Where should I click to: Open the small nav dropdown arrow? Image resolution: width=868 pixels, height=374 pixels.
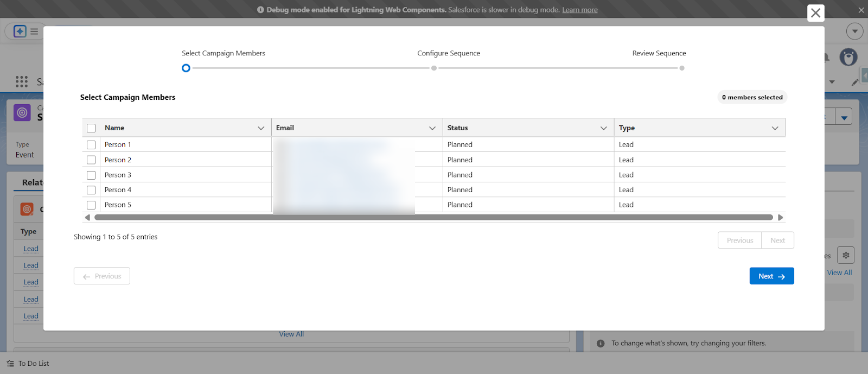[x=832, y=82]
